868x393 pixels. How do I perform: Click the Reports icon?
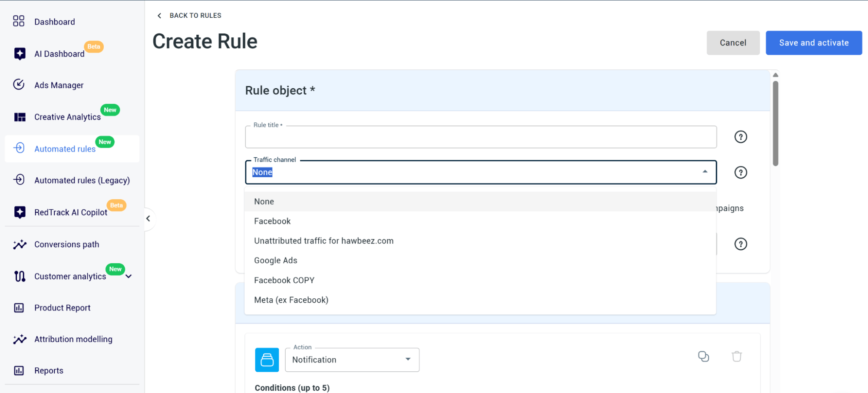(19, 370)
